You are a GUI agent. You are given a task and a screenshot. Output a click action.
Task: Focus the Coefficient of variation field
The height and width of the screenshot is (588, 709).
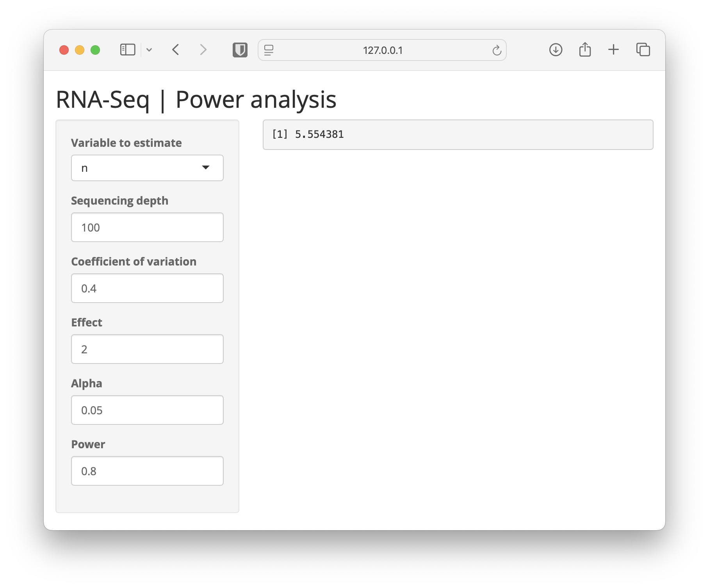pos(147,288)
